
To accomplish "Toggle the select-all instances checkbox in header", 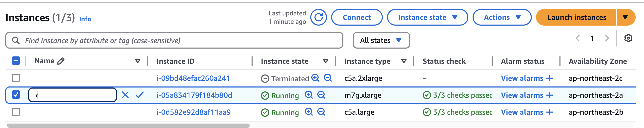I will (x=16, y=61).
